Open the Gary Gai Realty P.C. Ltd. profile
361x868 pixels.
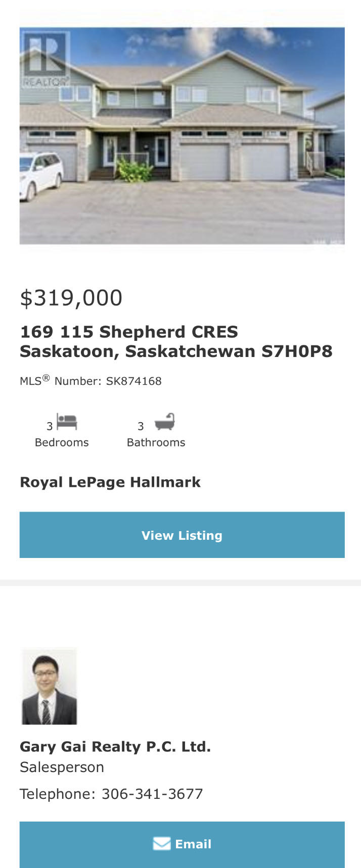pyautogui.click(x=115, y=746)
